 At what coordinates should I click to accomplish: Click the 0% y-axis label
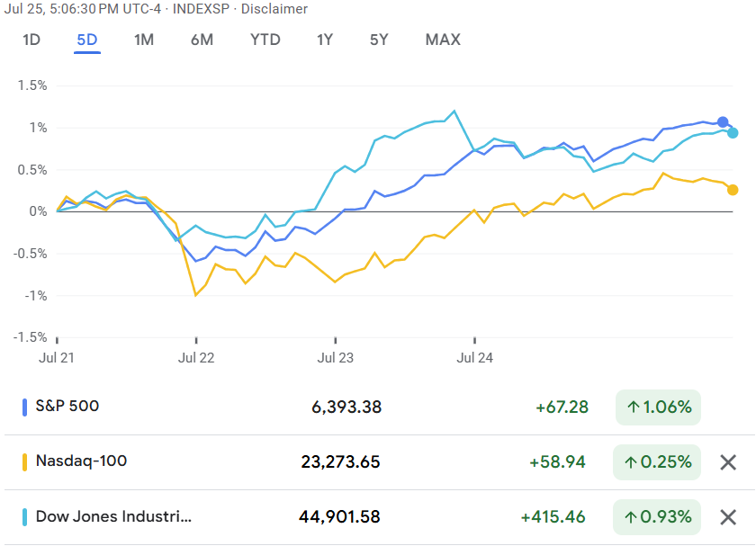(38, 211)
